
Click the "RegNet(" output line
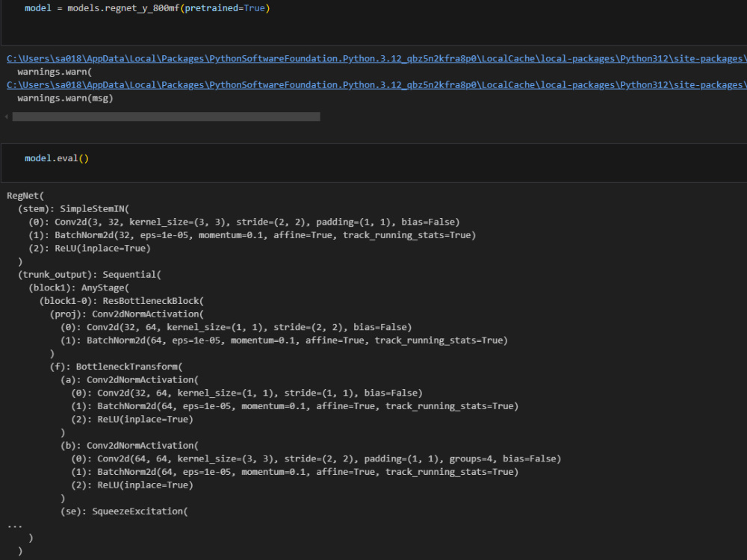[25, 196]
